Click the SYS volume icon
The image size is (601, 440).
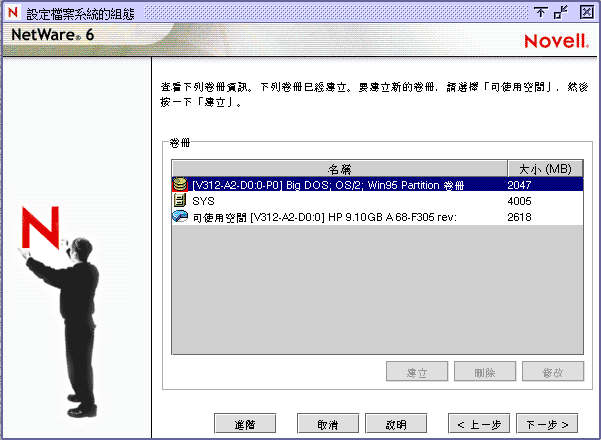179,200
